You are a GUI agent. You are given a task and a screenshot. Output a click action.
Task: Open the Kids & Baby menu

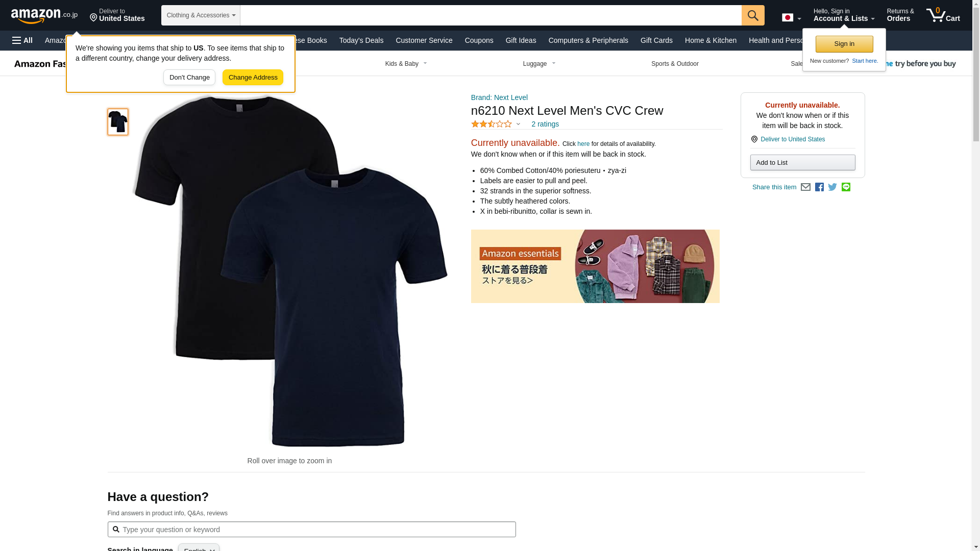[x=406, y=64]
